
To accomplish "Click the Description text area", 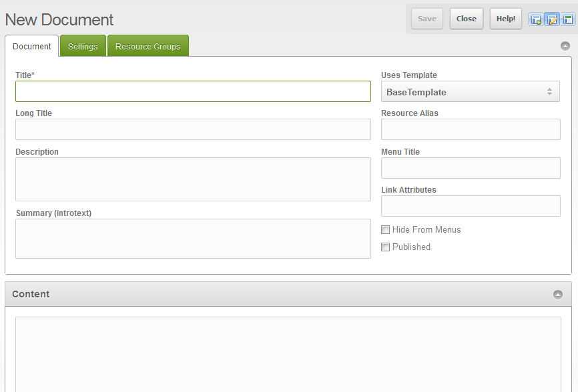I will (193, 179).
